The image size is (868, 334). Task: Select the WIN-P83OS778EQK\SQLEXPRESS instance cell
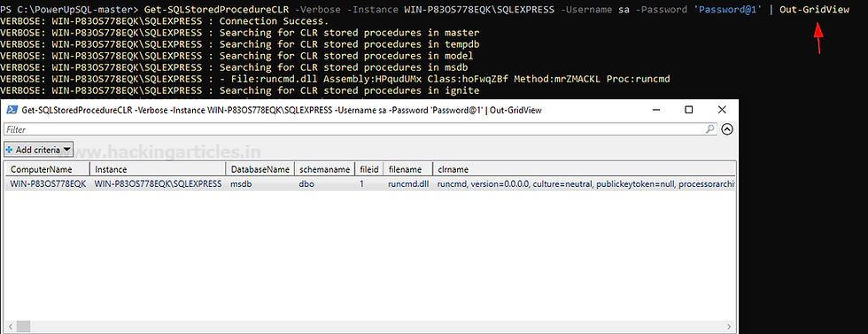pos(158,184)
